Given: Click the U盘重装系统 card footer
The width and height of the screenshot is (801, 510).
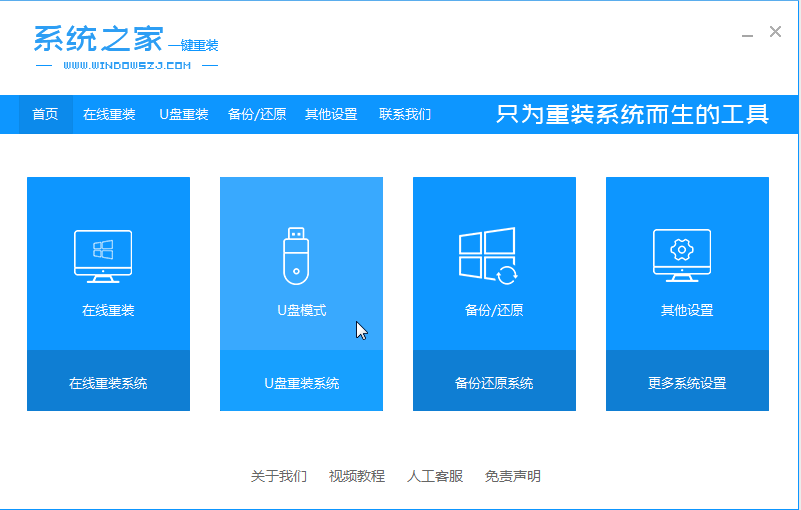Looking at the screenshot, I should tap(301, 381).
